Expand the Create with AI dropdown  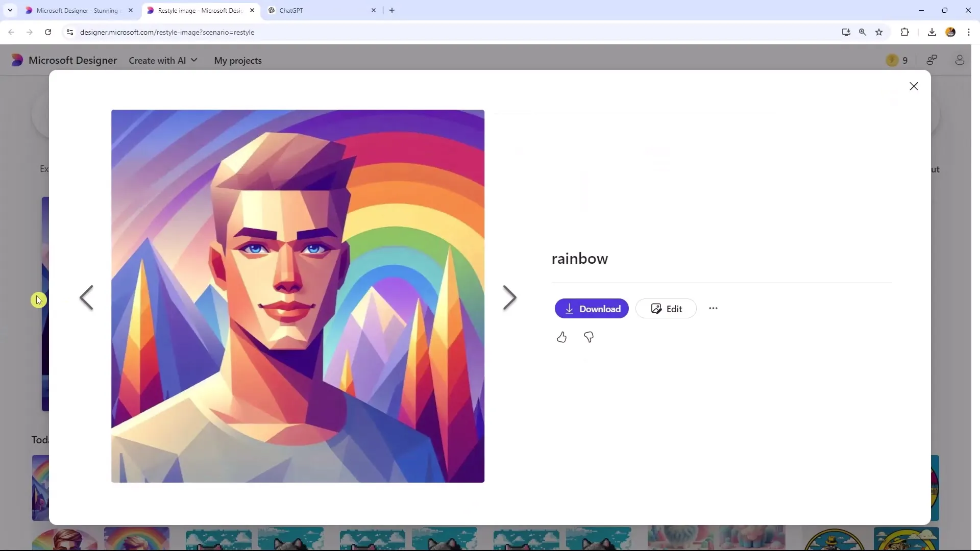click(x=163, y=60)
